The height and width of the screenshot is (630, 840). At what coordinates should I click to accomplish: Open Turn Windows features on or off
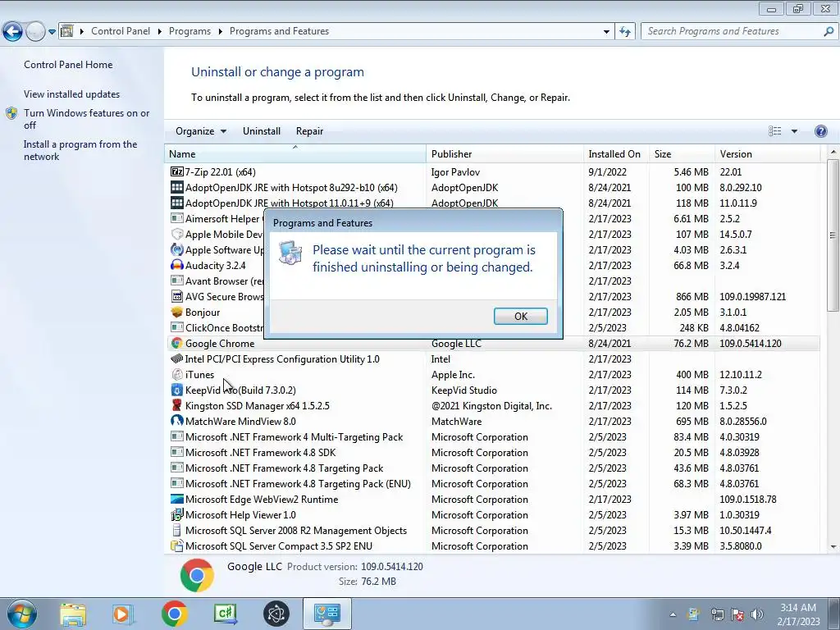[x=86, y=119]
